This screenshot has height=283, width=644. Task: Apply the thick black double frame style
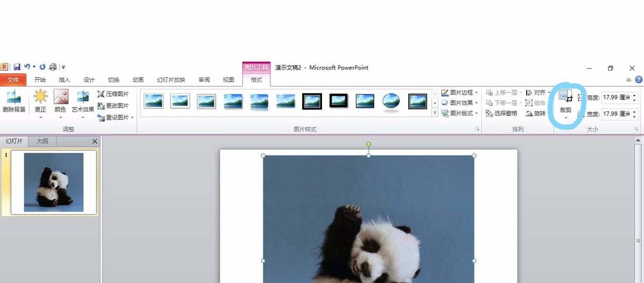coord(312,101)
